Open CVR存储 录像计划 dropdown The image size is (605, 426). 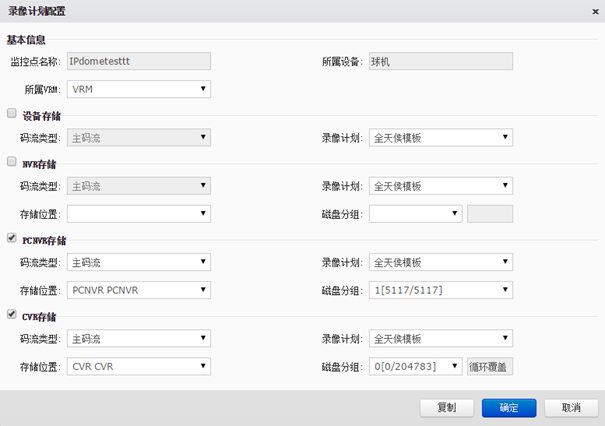click(441, 339)
